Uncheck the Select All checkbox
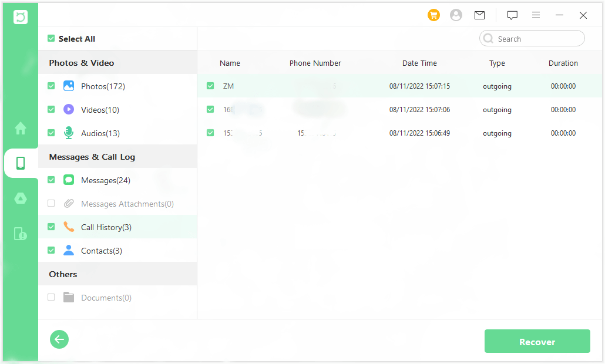Image resolution: width=605 pixels, height=364 pixels. (51, 38)
